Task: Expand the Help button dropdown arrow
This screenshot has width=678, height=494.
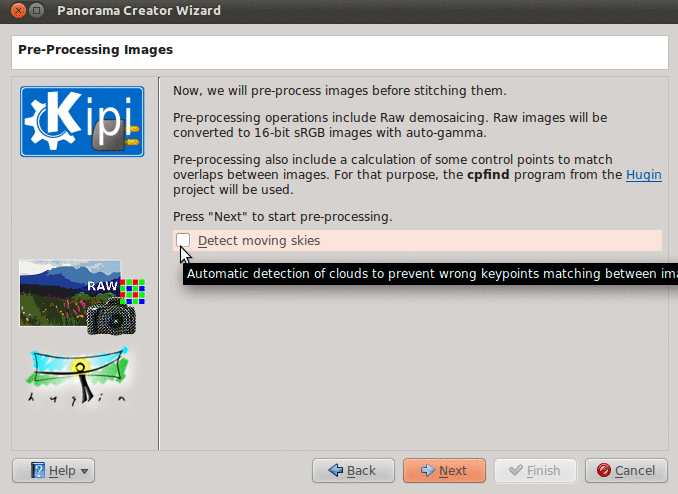Action: pos(84,471)
